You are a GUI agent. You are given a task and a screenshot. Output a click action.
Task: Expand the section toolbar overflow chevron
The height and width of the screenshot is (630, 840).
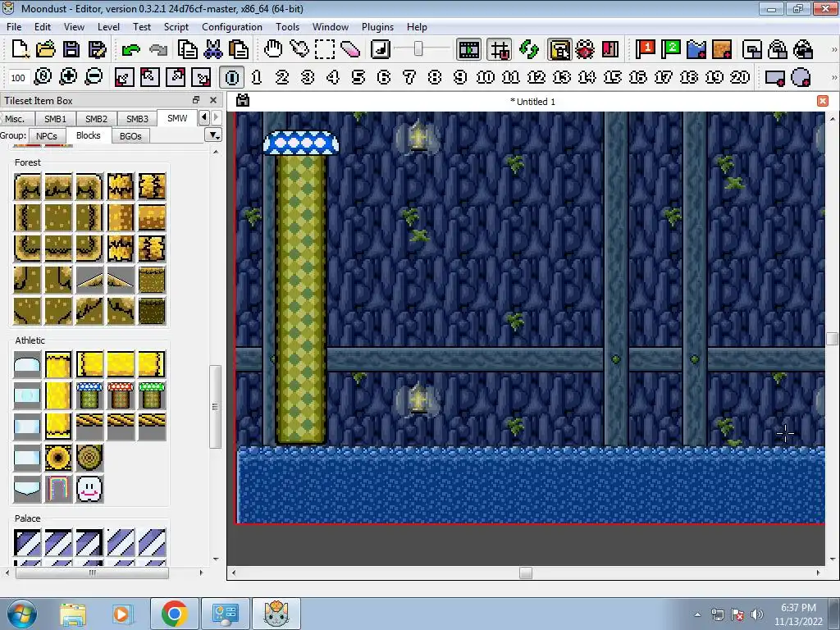(x=833, y=78)
